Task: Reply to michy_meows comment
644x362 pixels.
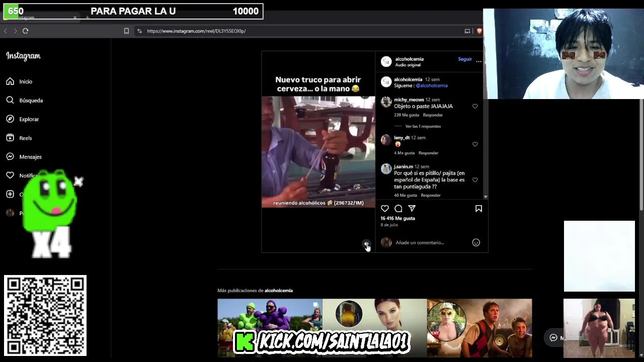Action: click(433, 115)
